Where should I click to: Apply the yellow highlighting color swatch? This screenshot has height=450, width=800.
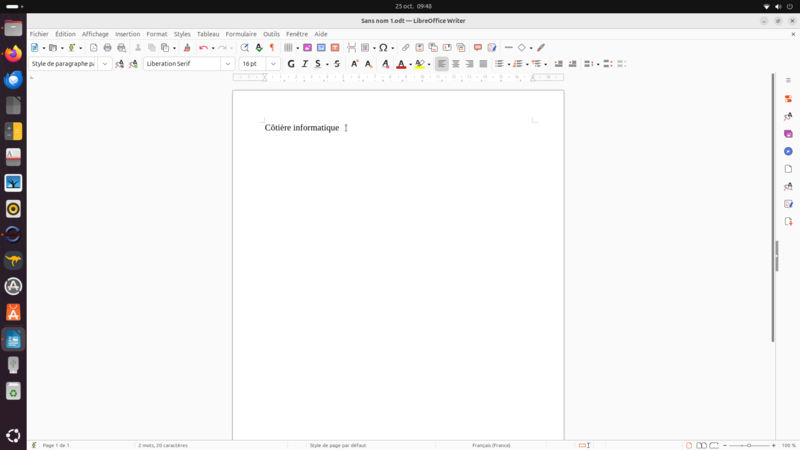[x=419, y=64]
